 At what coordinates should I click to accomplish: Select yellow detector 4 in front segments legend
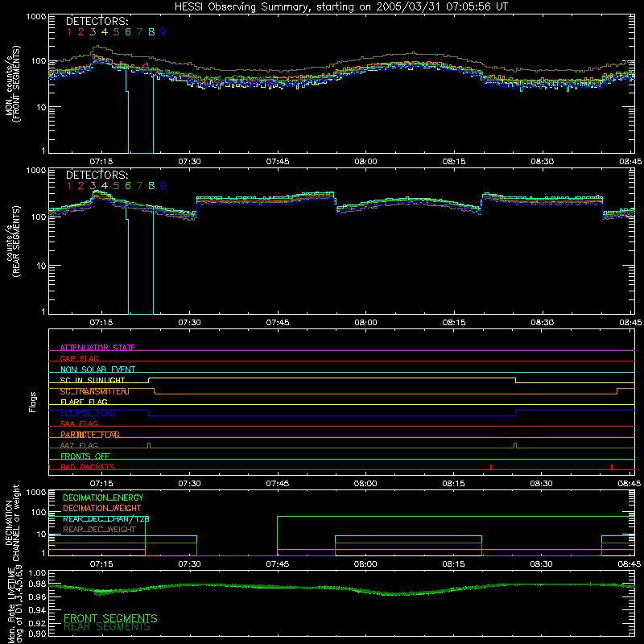tap(105, 32)
